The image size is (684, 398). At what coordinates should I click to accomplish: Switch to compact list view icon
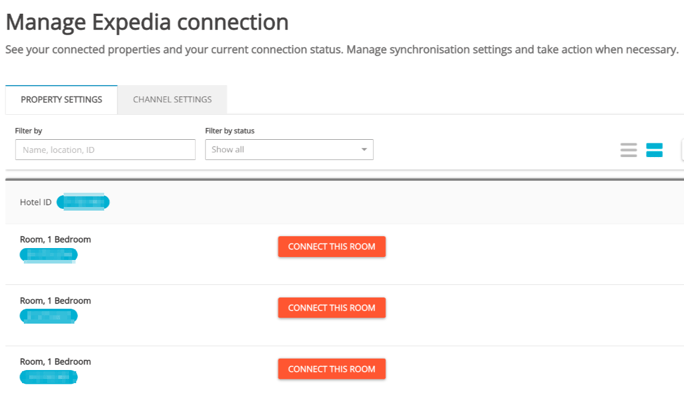pyautogui.click(x=628, y=150)
